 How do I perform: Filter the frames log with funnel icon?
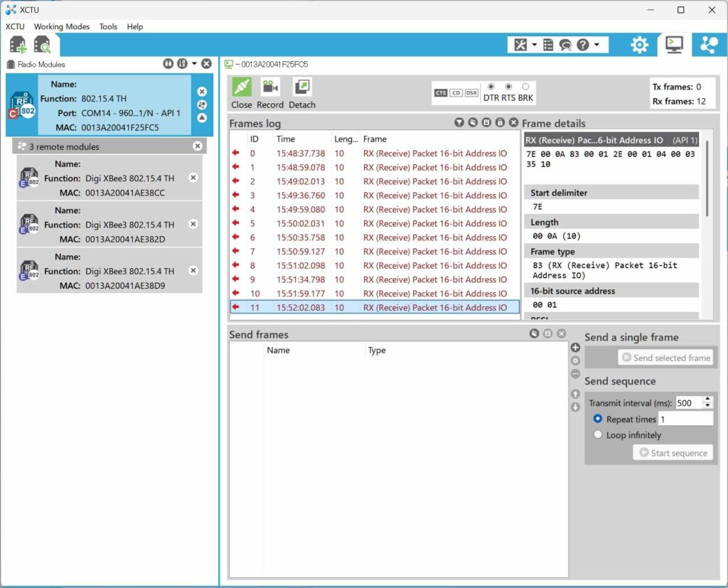459,122
